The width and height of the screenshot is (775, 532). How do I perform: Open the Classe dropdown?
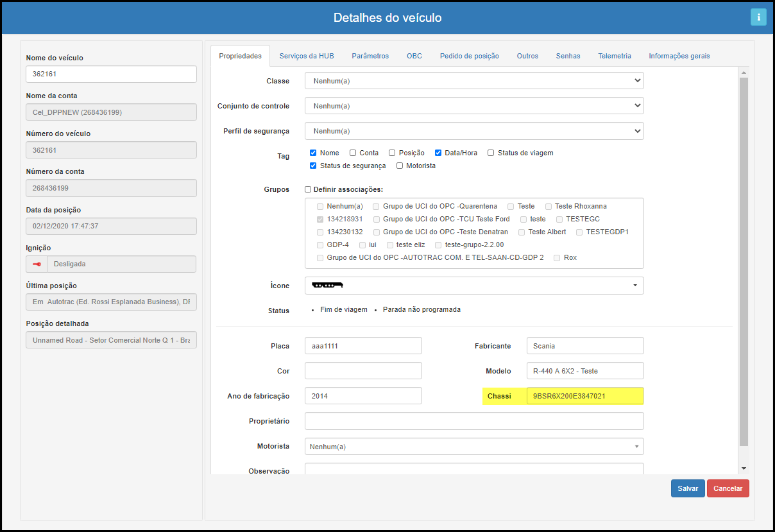tap(474, 81)
